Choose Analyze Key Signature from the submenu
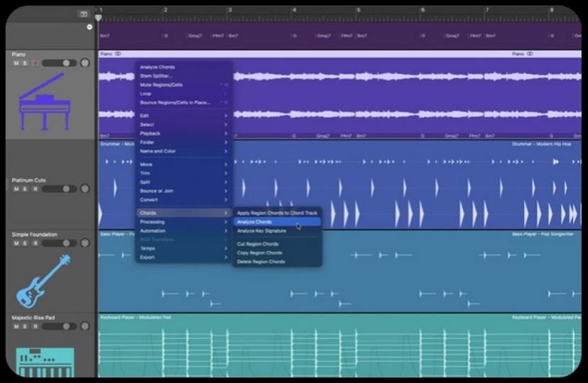The width and height of the screenshot is (588, 383). [x=261, y=231]
